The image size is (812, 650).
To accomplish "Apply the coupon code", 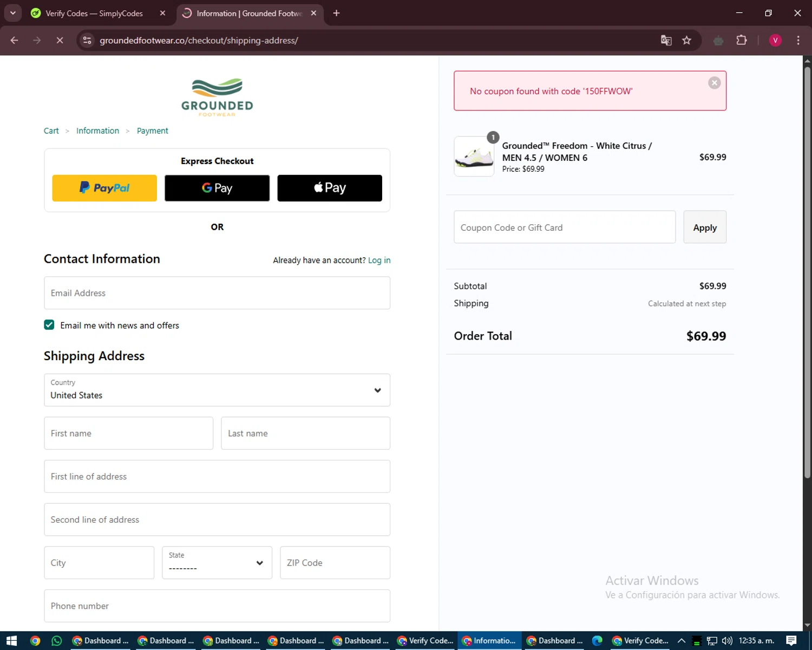I will [705, 227].
